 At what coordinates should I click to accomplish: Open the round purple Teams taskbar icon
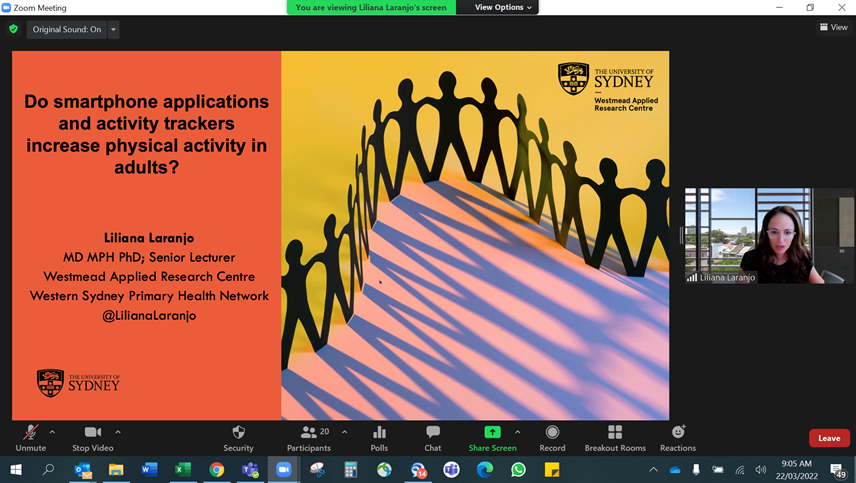451,469
